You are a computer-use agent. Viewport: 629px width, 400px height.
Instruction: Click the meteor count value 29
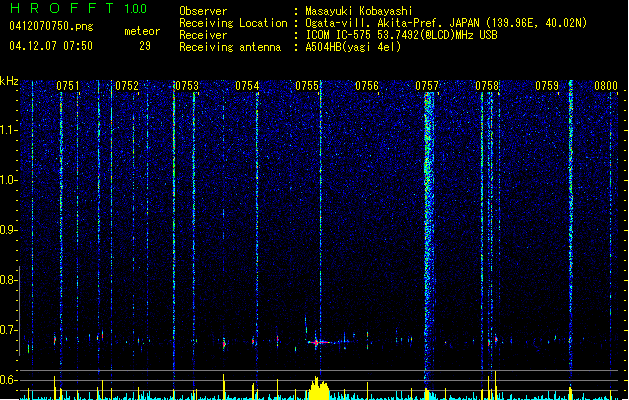click(145, 46)
